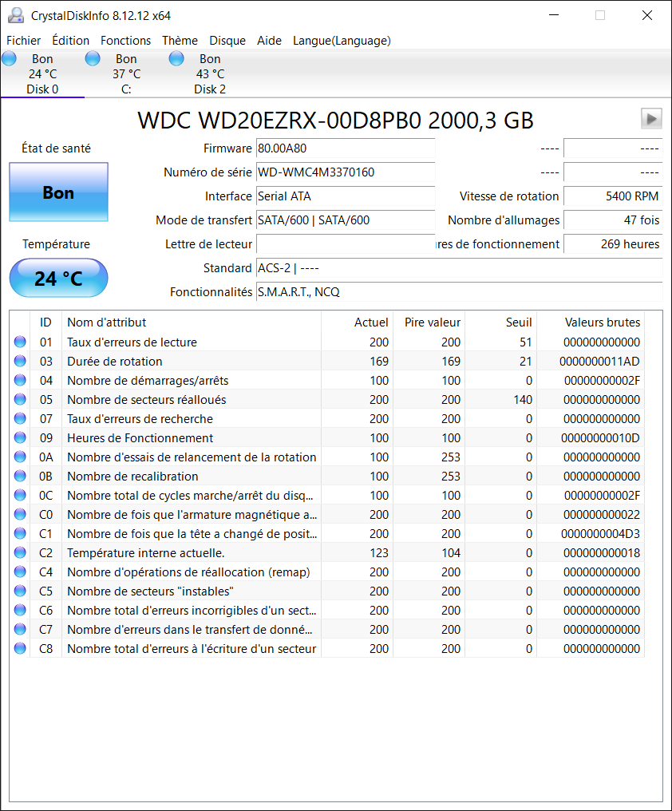Click the status dot for attribute C8
The height and width of the screenshot is (811, 672).
20,648
